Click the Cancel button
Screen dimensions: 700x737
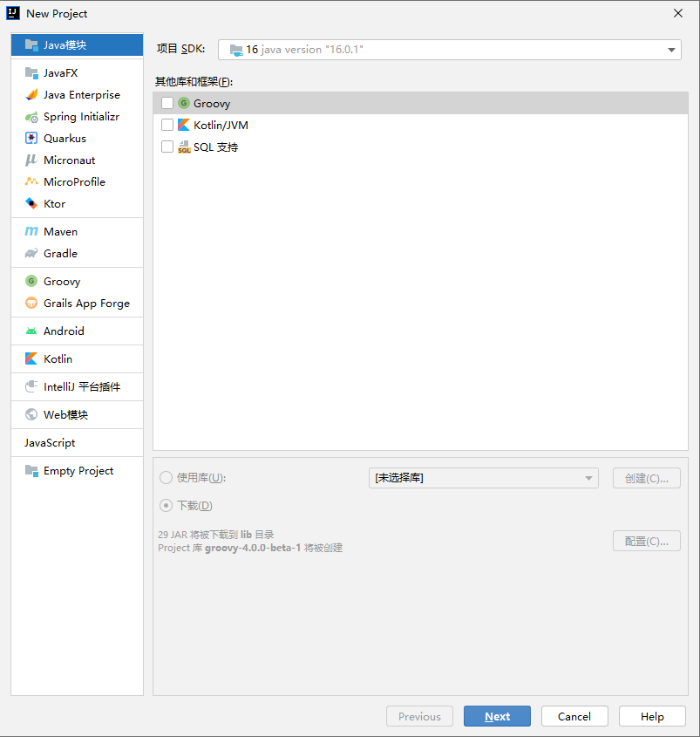pyautogui.click(x=574, y=716)
